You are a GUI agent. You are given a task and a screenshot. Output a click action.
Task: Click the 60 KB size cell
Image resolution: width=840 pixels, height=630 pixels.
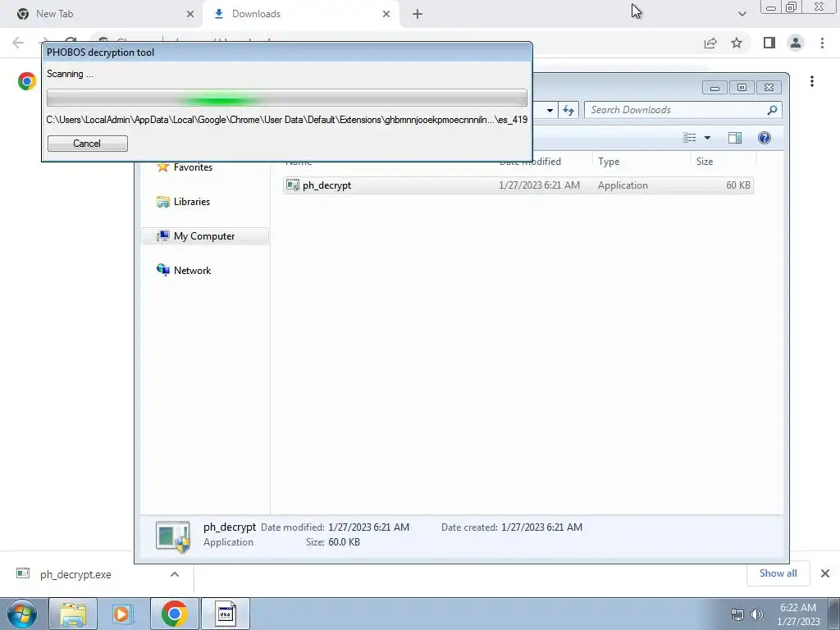(x=737, y=185)
